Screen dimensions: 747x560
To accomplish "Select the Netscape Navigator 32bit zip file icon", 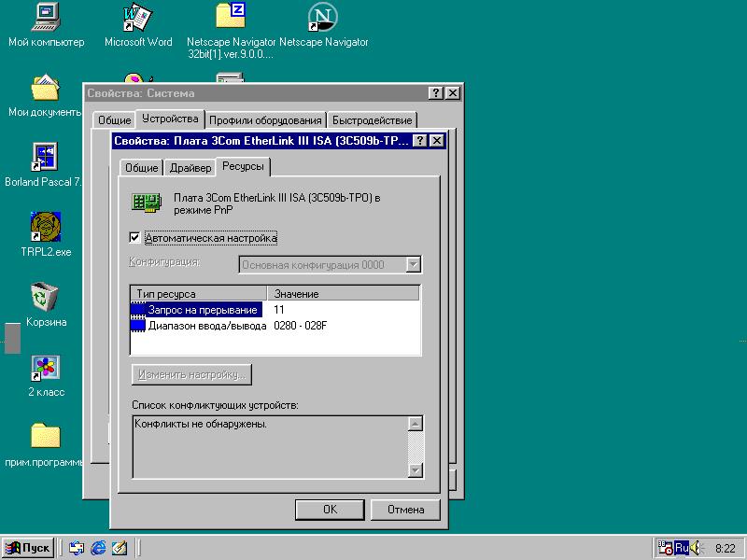I will point(231,15).
